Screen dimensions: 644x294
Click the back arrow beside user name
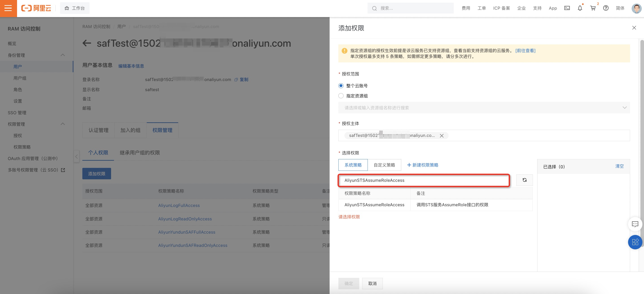point(86,43)
